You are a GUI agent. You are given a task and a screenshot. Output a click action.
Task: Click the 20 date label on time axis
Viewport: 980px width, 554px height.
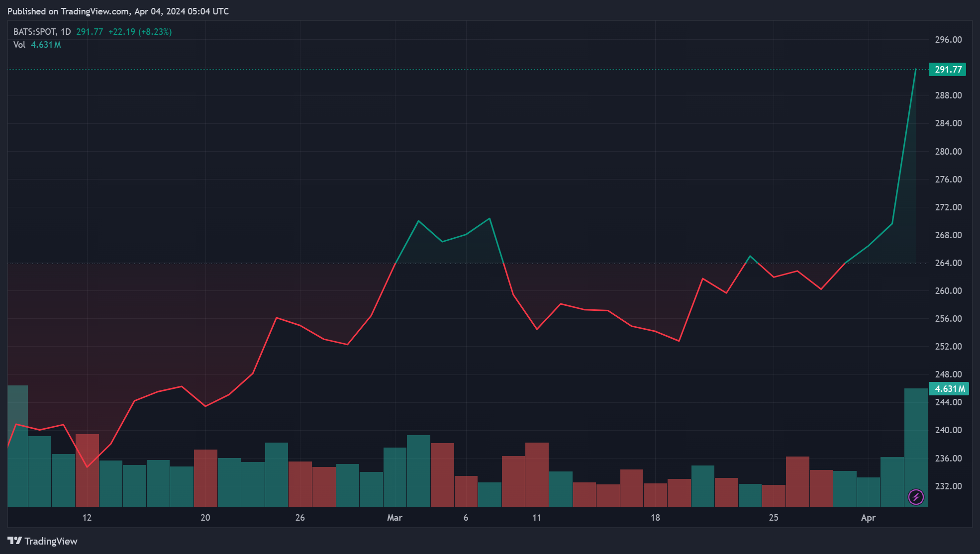coord(205,518)
